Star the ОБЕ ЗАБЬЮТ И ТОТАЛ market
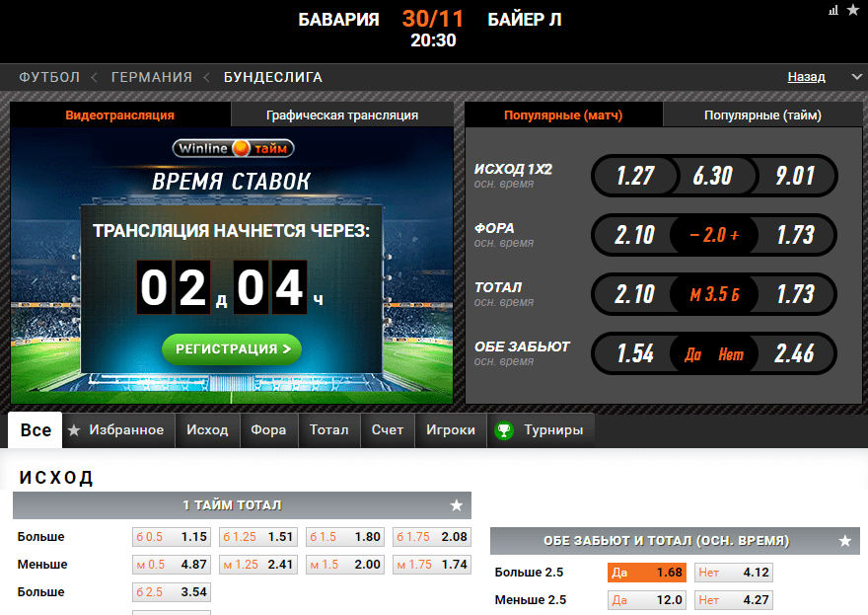The image size is (868, 615). (x=844, y=541)
